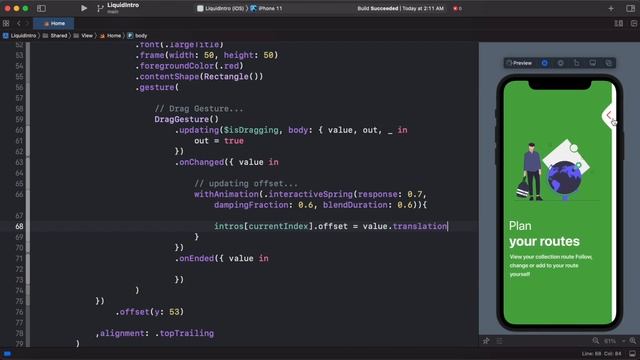The image size is (640, 360).
Task: Open the red error count indicator
Action: pyautogui.click(x=457, y=8)
